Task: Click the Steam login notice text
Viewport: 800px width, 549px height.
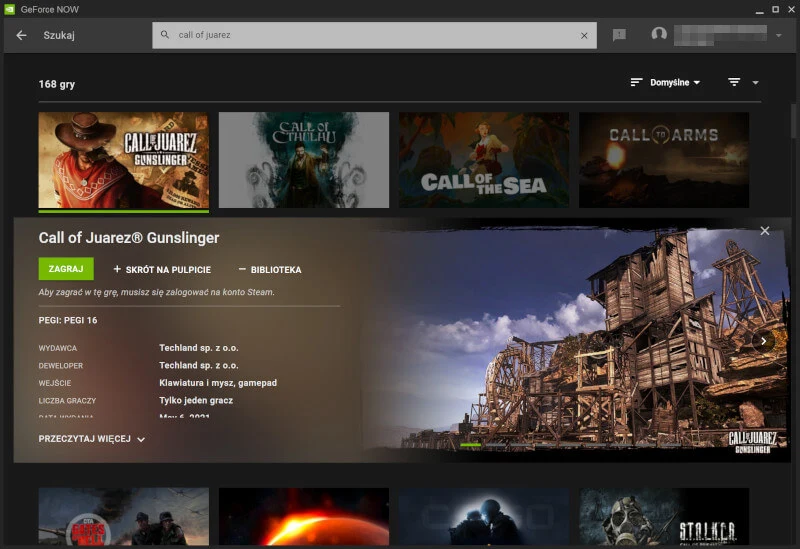Action: (x=157, y=292)
